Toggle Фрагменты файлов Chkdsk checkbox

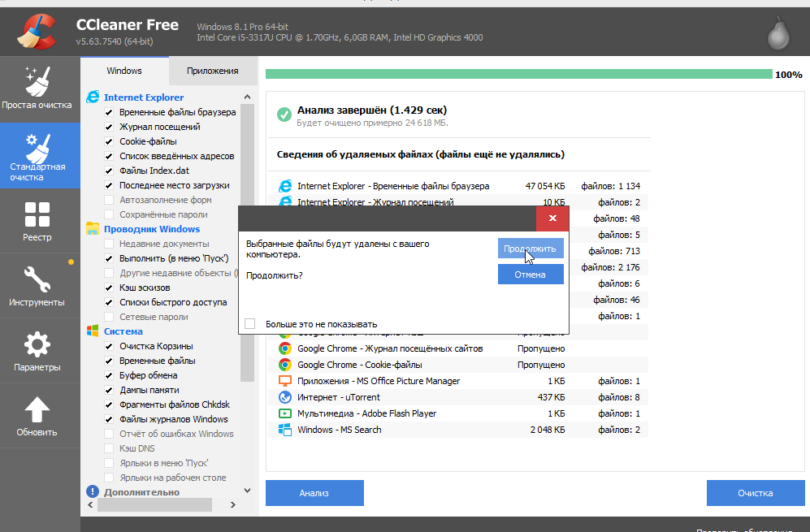(109, 404)
